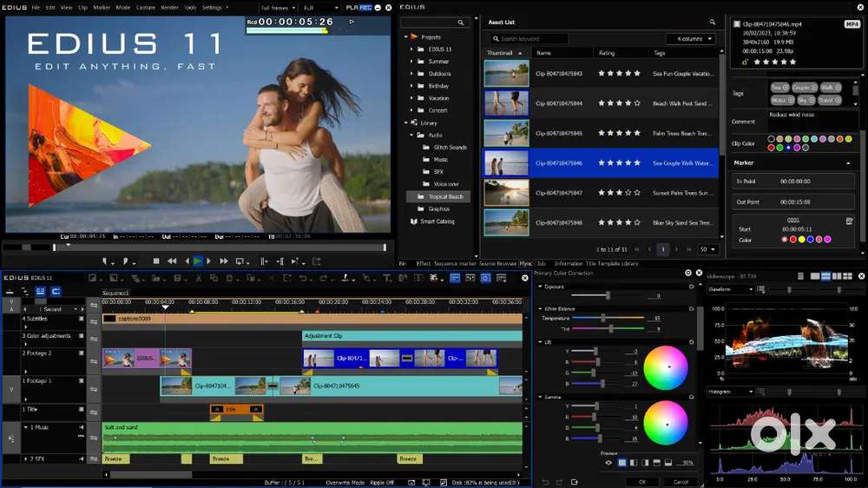Screen dimensions: 868x488
Task: Click the Play button in the player
Action: pyautogui.click(x=198, y=261)
